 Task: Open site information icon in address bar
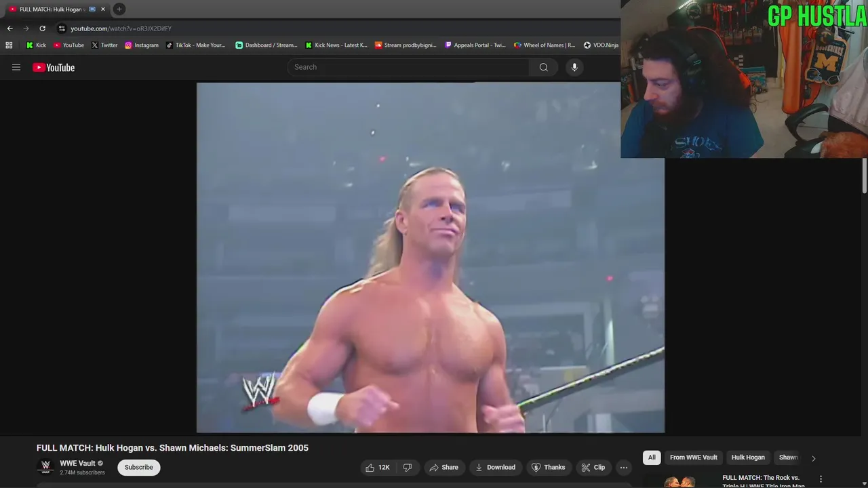click(x=62, y=28)
